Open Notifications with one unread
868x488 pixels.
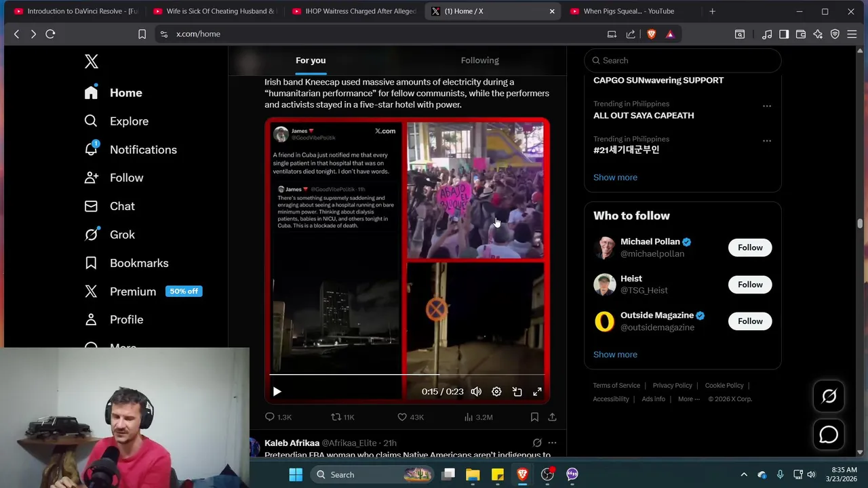pos(130,150)
